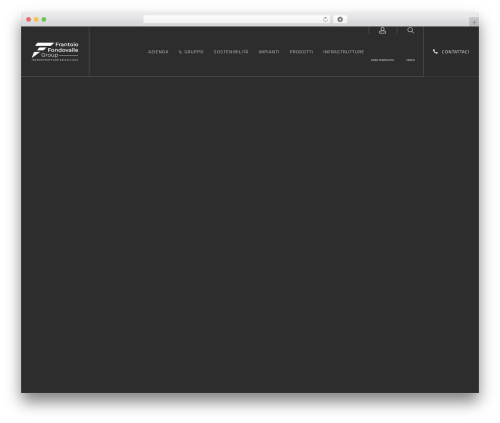Click the yellow minimize window button
Viewport: 500px width, 423px height.
pyautogui.click(x=36, y=19)
